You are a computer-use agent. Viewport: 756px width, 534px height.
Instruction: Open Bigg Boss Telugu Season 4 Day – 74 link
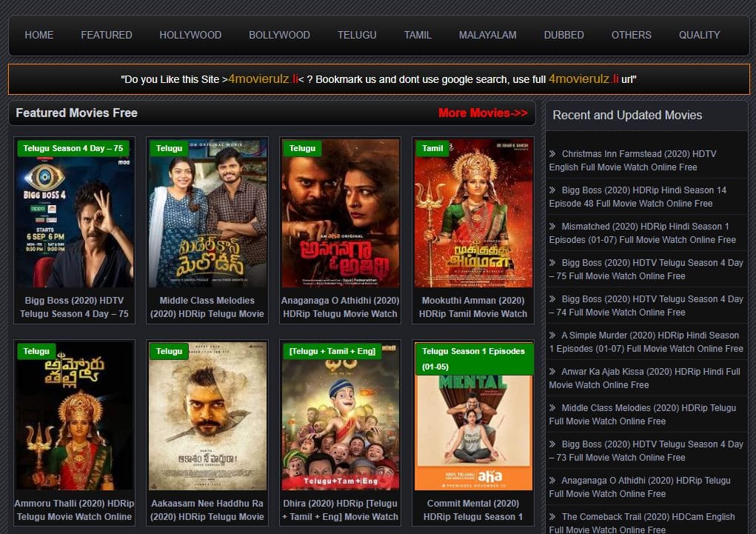646,305
